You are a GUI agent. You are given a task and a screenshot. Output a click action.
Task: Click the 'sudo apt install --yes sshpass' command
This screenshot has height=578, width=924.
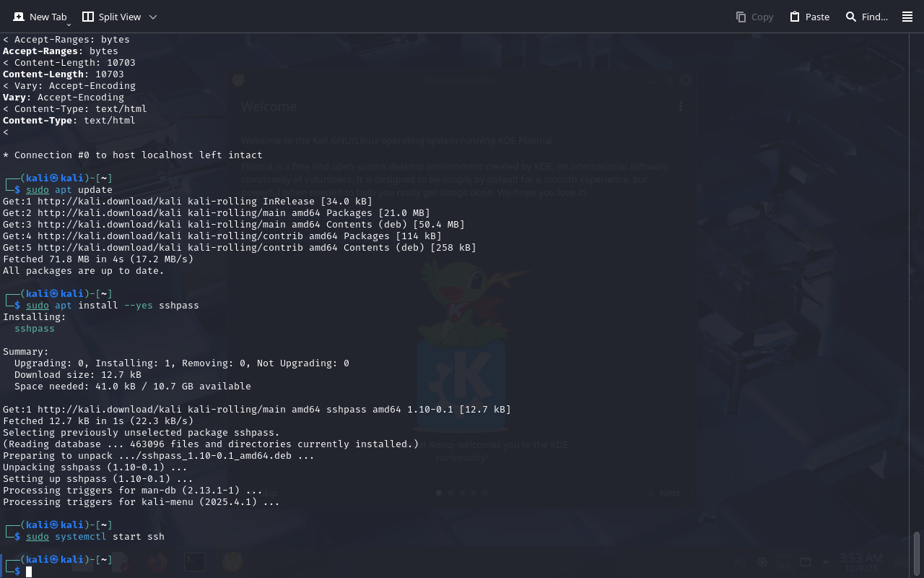112,306
